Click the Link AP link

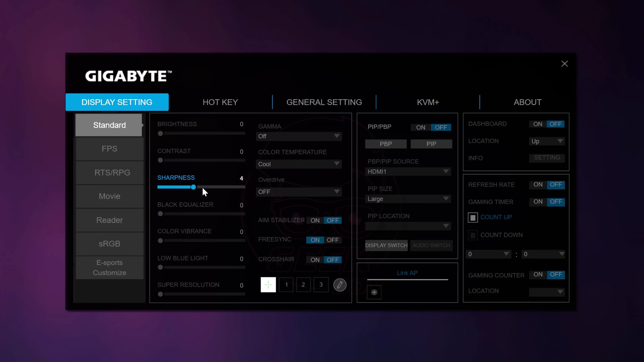(x=407, y=273)
